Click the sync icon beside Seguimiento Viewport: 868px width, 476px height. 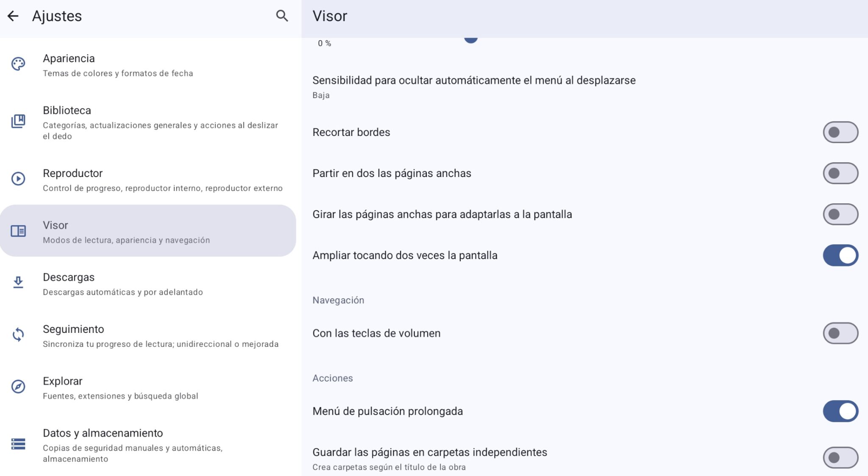tap(18, 335)
